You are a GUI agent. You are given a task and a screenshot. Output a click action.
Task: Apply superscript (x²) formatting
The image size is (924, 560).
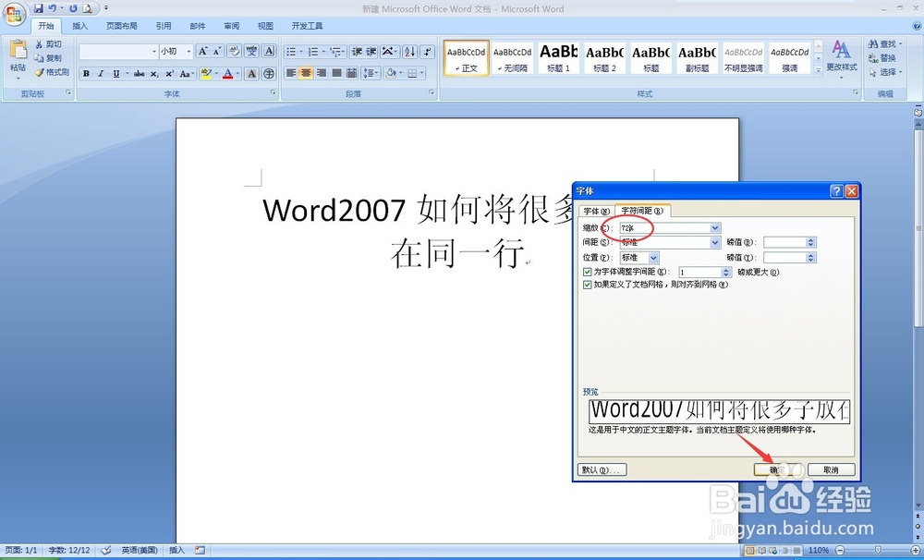169,74
